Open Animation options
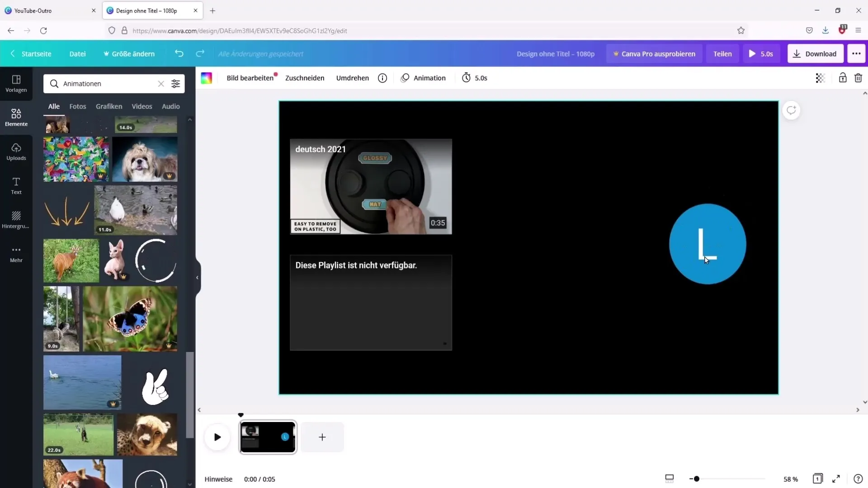Screen dimensions: 868x488 (x=423, y=78)
